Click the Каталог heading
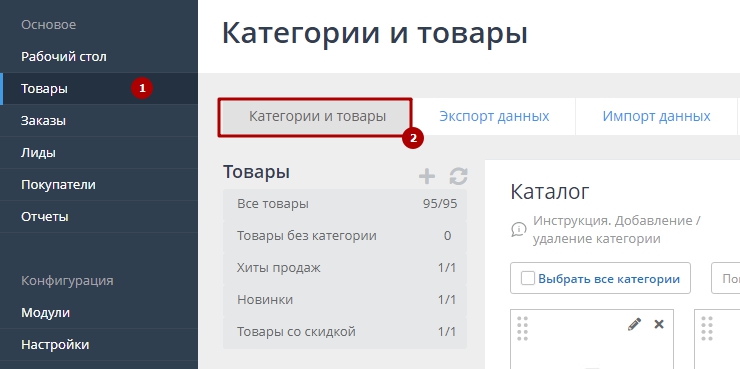This screenshot has height=369, width=740. (x=550, y=192)
